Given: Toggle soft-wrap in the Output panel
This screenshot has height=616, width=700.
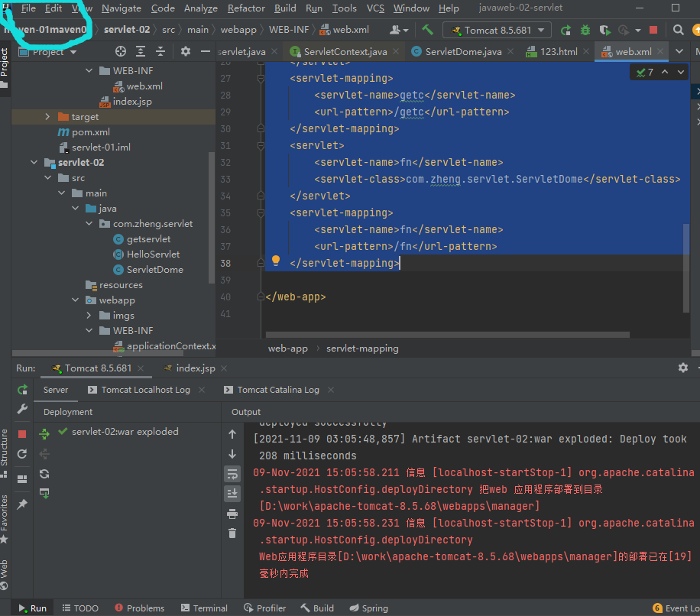Looking at the screenshot, I should pyautogui.click(x=232, y=474).
